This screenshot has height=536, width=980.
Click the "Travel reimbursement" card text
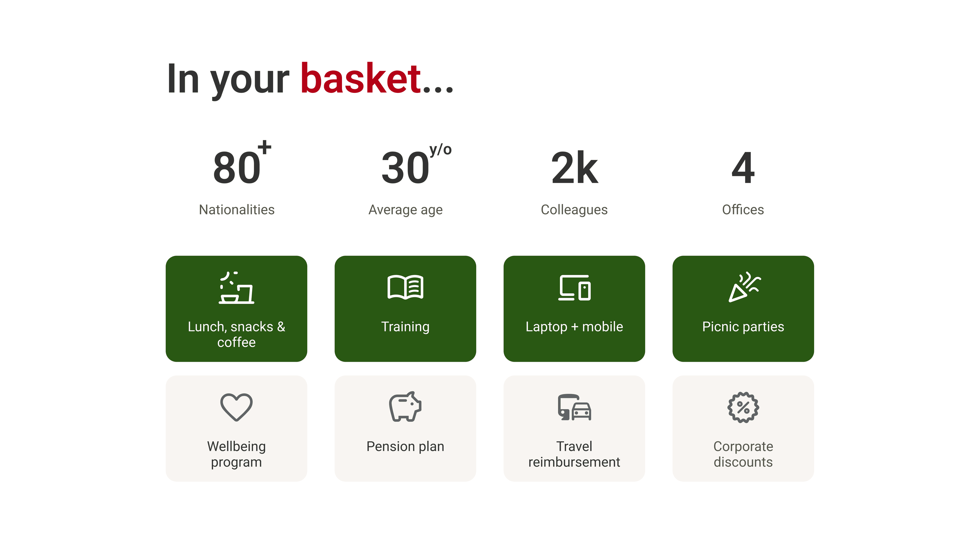(x=574, y=454)
